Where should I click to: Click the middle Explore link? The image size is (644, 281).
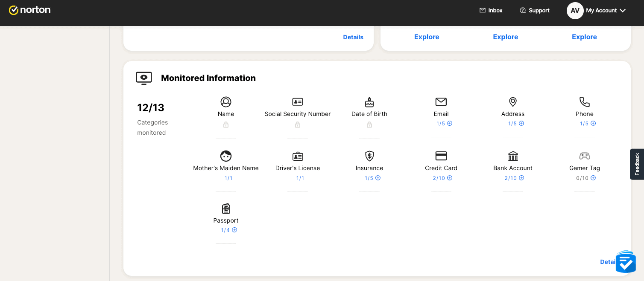point(506,37)
